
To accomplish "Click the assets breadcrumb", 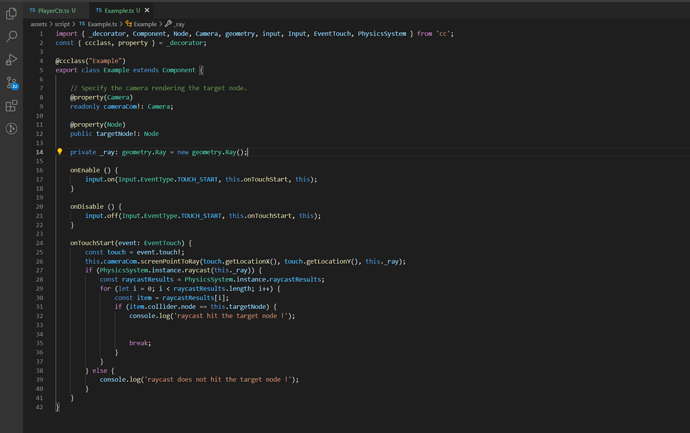I will pos(38,23).
